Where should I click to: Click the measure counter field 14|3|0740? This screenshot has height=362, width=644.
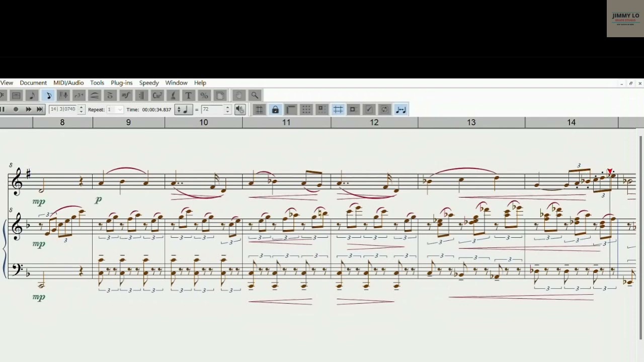(63, 109)
